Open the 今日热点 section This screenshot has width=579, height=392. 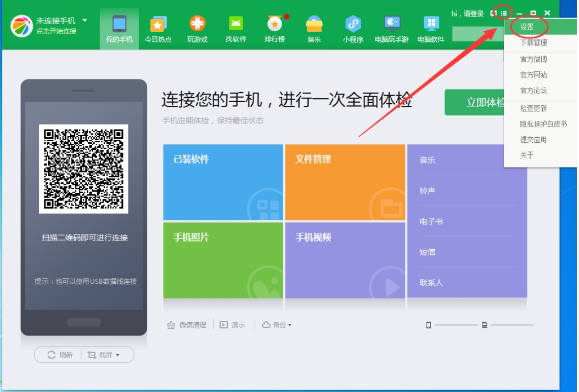click(158, 29)
